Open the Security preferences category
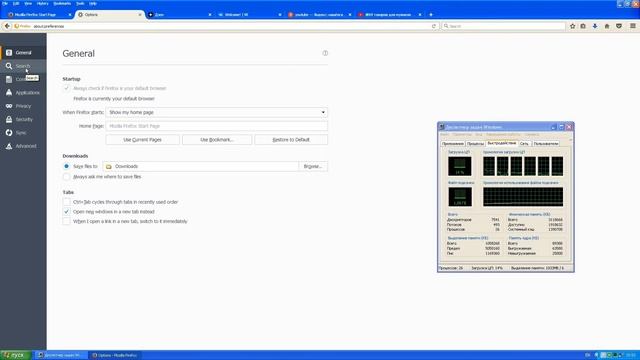Screen dimensions: 640x360 23,120
